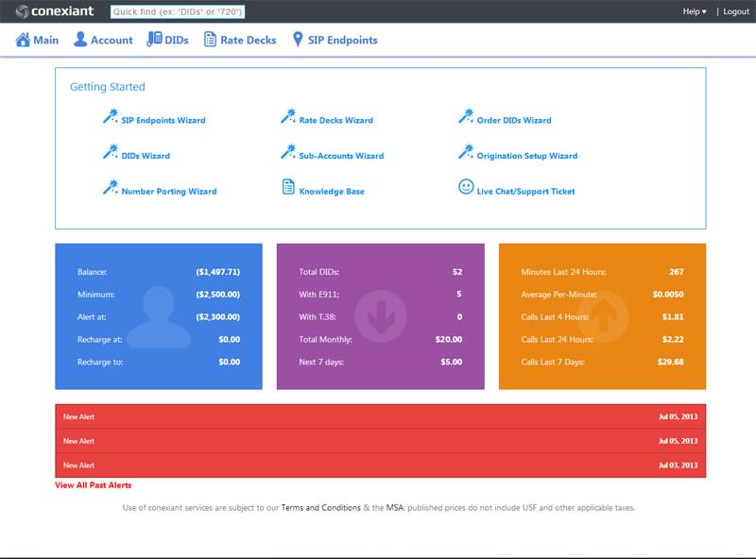Click the person icon beside Account
756x559 pixels.
pyautogui.click(x=80, y=40)
